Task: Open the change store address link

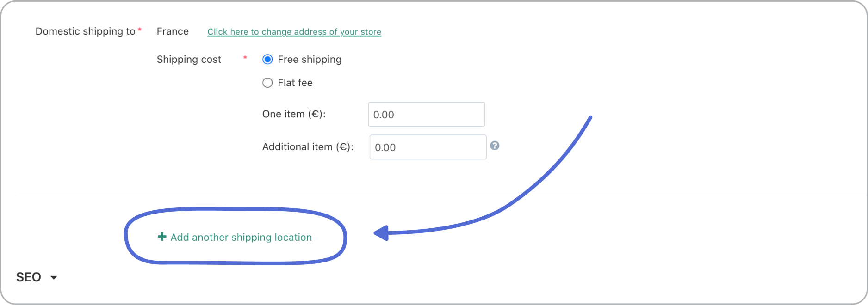Action: (294, 31)
